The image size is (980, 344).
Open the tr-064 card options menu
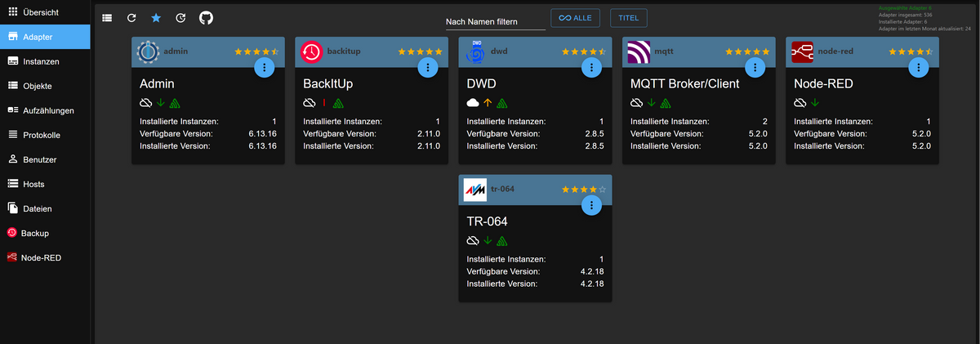point(591,207)
